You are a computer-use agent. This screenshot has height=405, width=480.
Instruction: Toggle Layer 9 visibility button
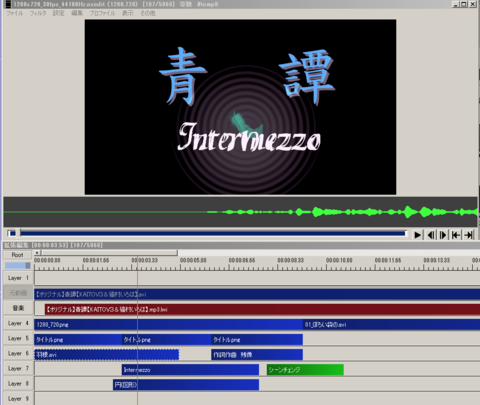click(x=18, y=399)
